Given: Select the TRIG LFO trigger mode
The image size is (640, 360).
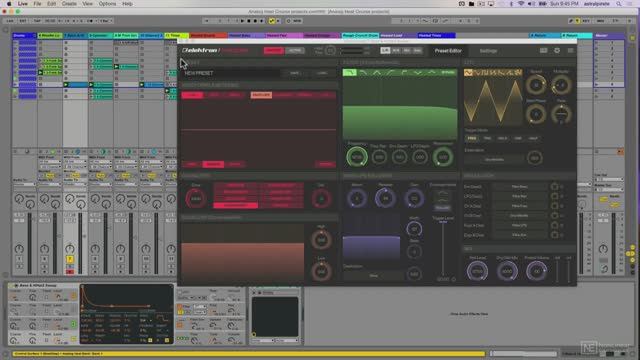Looking at the screenshot, I should point(487,138).
